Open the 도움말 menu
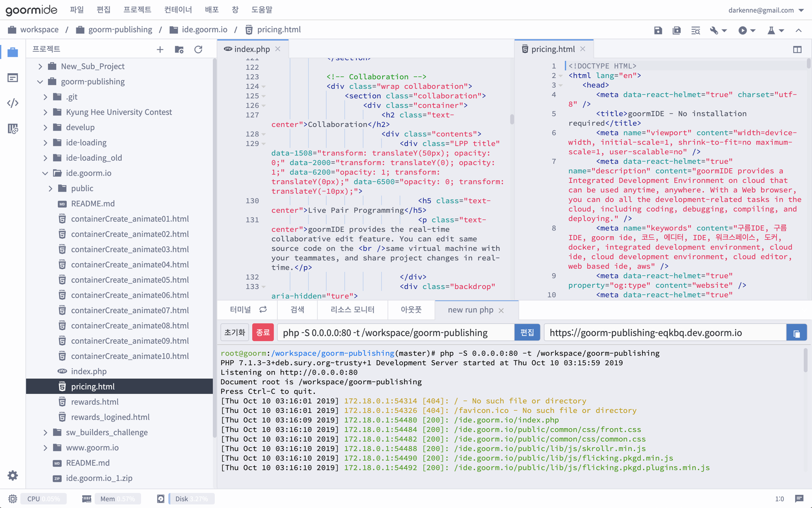Screen dimensions: 812x508 pyautogui.click(x=262, y=10)
